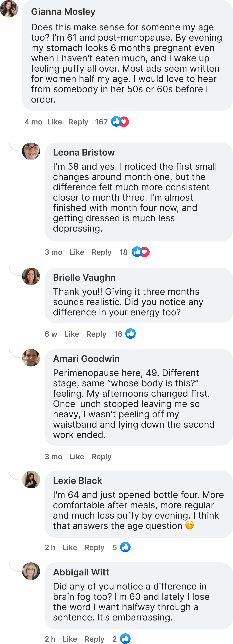Open thumbs-up reaction on Lexie Black's reply
The height and width of the screenshot is (644, 233).
[x=125, y=547]
